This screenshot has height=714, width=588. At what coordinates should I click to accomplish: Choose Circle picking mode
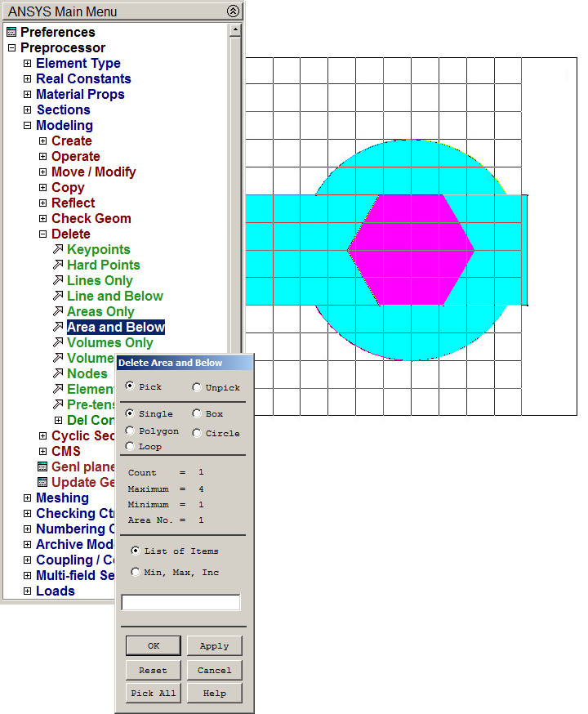[197, 433]
